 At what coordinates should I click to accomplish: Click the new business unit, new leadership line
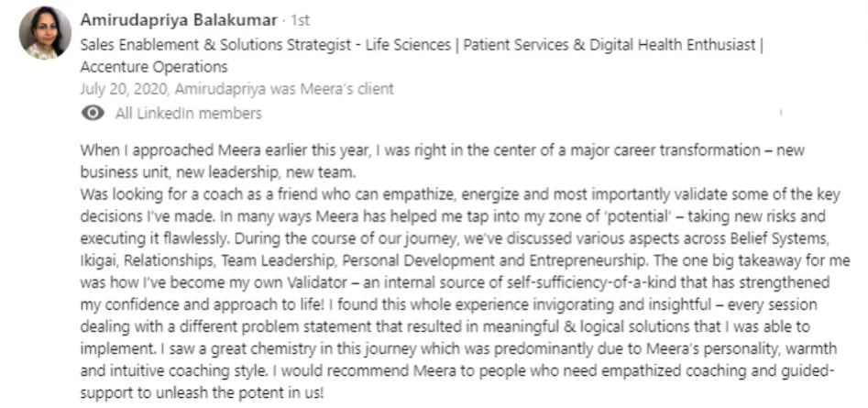[217, 172]
